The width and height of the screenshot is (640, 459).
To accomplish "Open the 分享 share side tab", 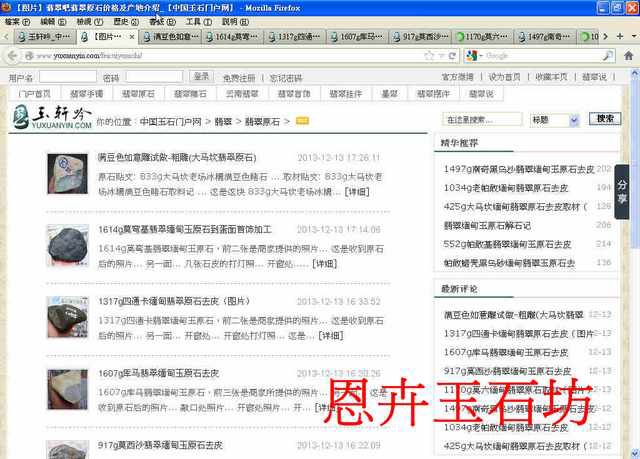I will click(622, 192).
